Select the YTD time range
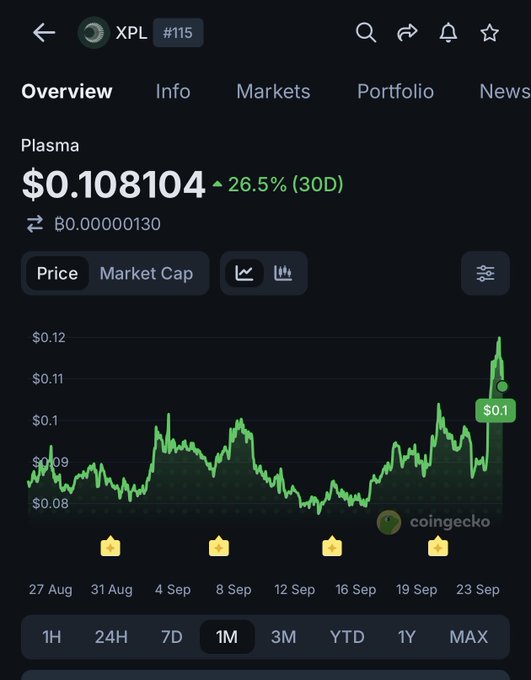531x680 pixels. [347, 637]
